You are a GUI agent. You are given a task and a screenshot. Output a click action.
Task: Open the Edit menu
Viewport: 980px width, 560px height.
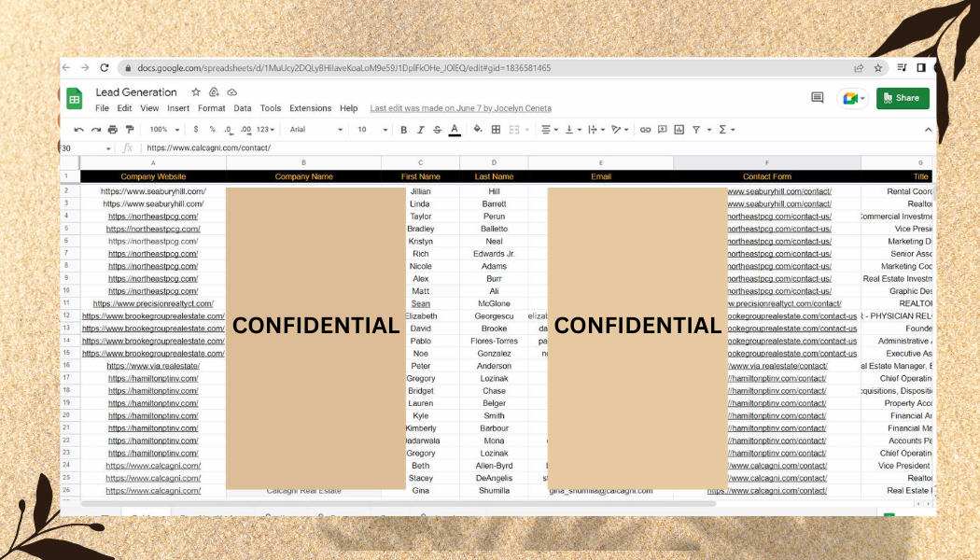click(124, 108)
